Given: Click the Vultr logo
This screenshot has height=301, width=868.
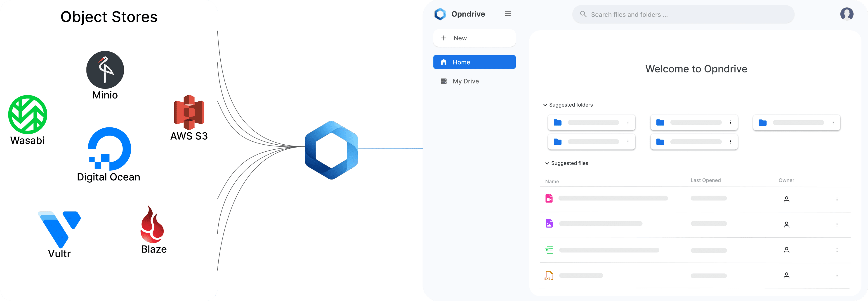Looking at the screenshot, I should (x=59, y=229).
